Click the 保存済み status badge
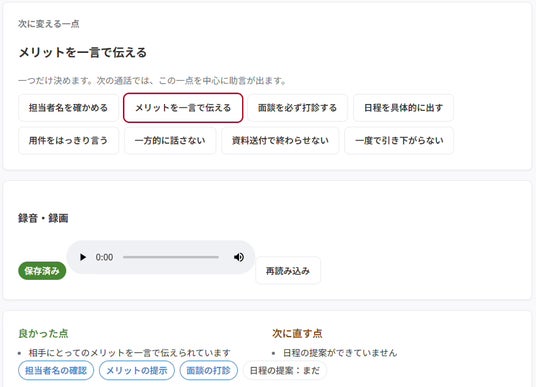The width and height of the screenshot is (536, 387). tap(42, 271)
